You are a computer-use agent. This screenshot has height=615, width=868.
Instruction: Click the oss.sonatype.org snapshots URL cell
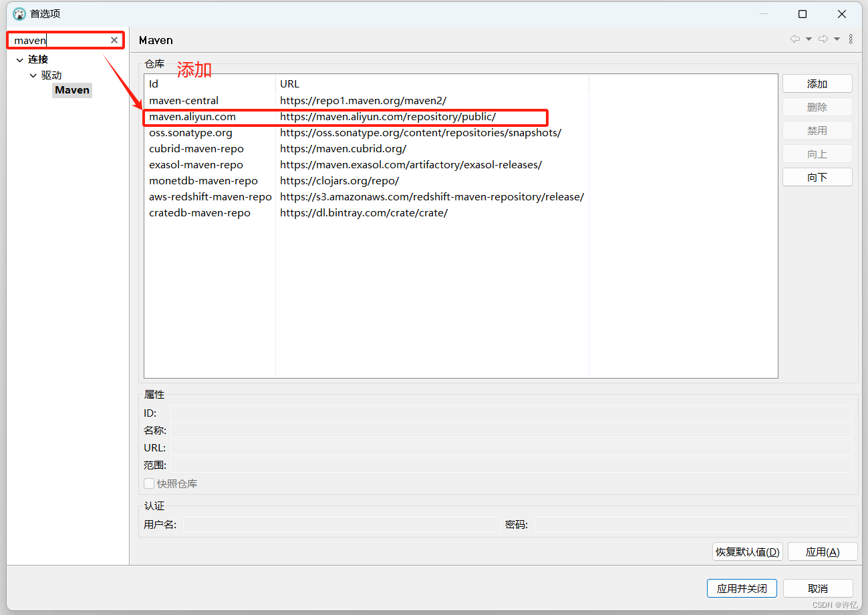(420, 132)
